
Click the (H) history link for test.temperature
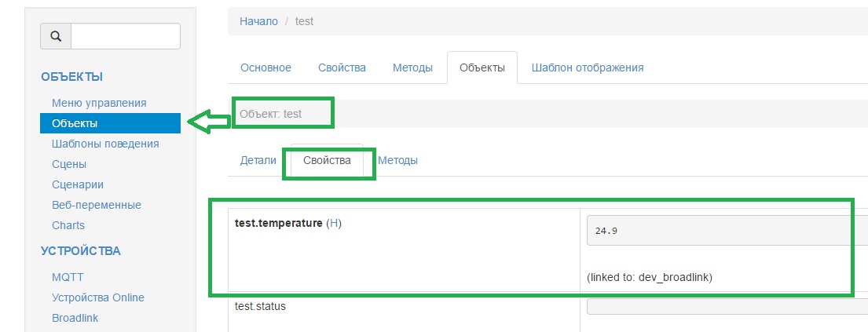click(x=334, y=224)
